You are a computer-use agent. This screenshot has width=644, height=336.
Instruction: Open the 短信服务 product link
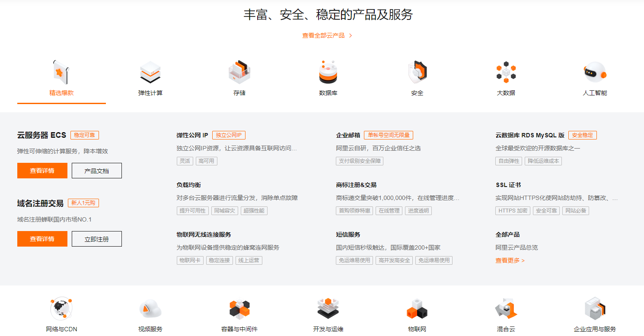point(348,235)
